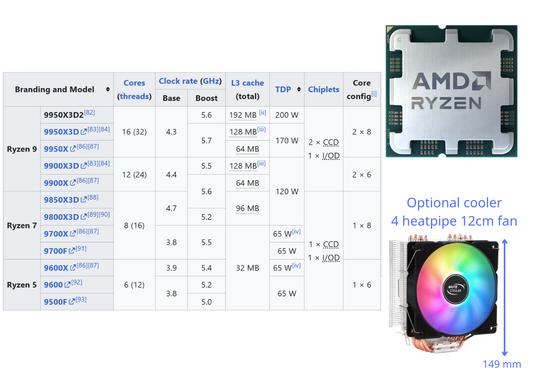Click the 12 (24) cores cell

(134, 175)
